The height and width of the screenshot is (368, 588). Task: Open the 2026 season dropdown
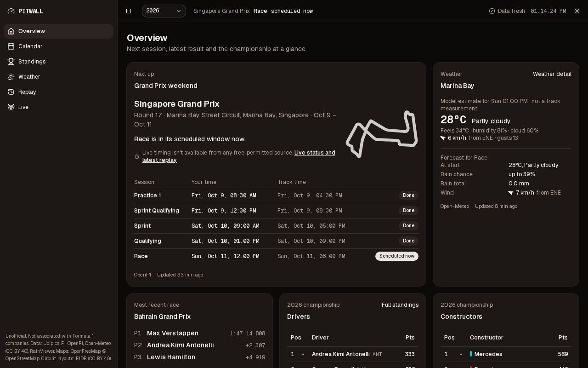tap(164, 11)
